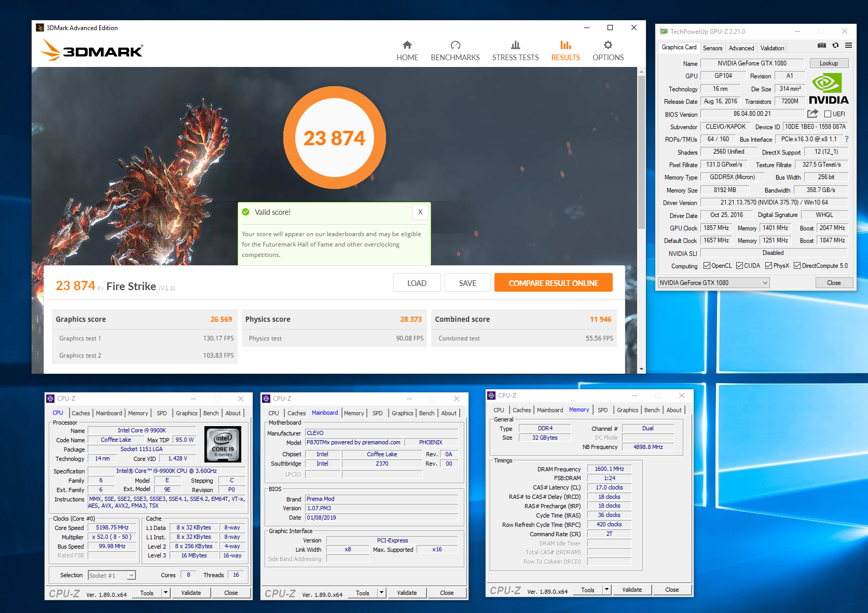The width and height of the screenshot is (868, 613).
Task: Click the BIOS Version field 86.04.80.00.21
Action: pyautogui.click(x=752, y=114)
